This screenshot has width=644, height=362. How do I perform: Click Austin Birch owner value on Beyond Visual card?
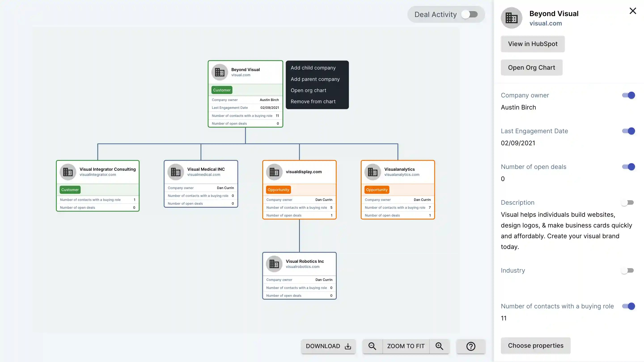coord(269,100)
